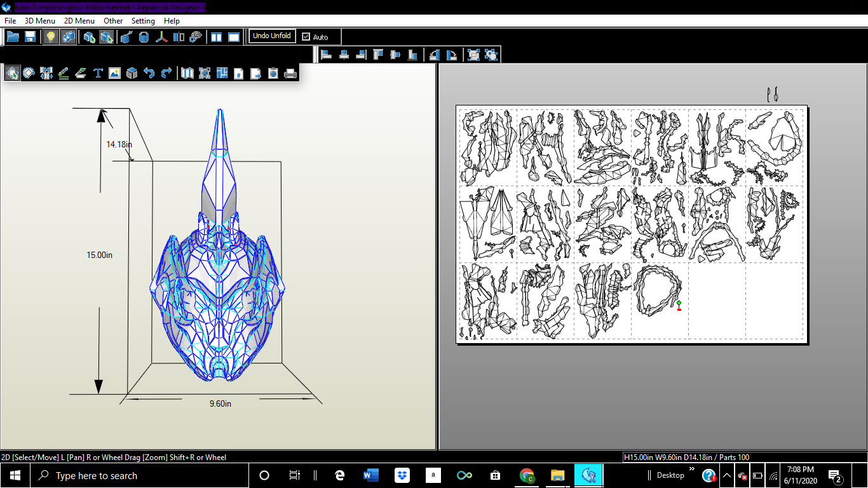Select the highlighted second 3D cube pointer tool
Screen dimensions: 868x488
click(x=106, y=37)
